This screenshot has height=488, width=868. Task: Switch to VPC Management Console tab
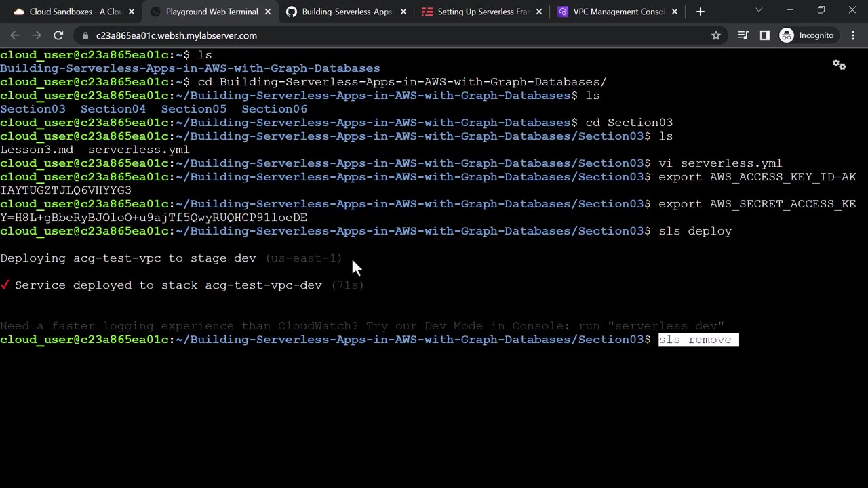point(618,12)
